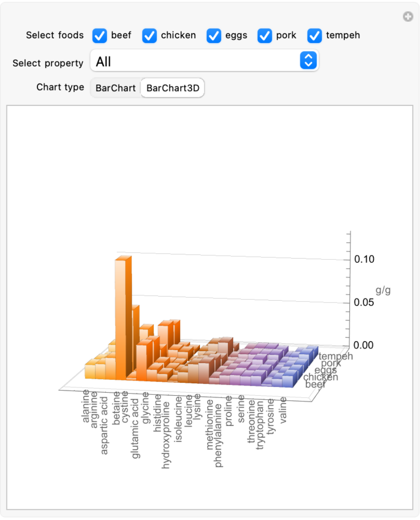This screenshot has width=420, height=520.
Task: Open the Select property dropdown
Action: 204,61
